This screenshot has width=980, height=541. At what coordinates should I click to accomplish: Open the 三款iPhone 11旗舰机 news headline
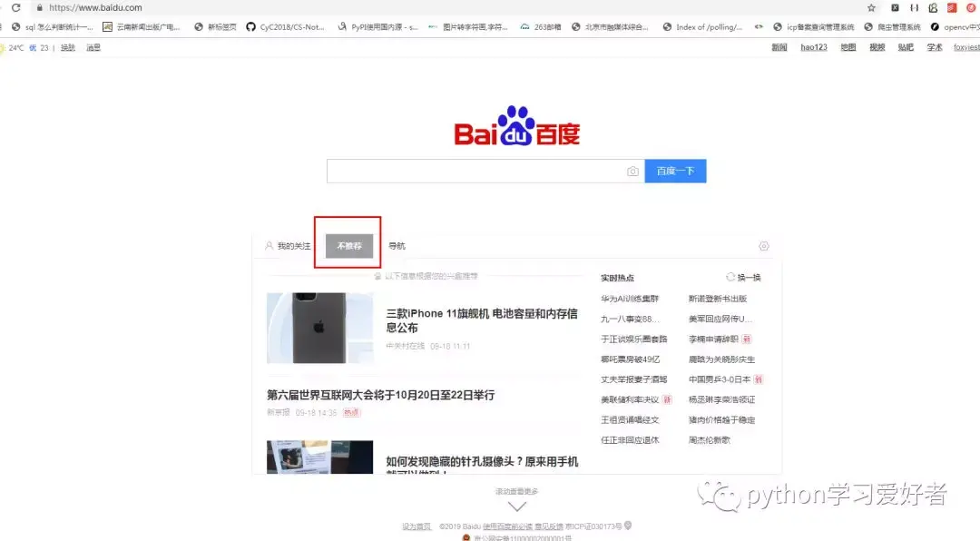tap(482, 320)
